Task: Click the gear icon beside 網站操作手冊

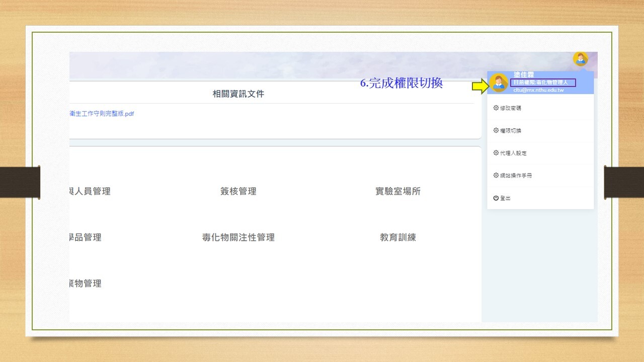Action: [496, 175]
